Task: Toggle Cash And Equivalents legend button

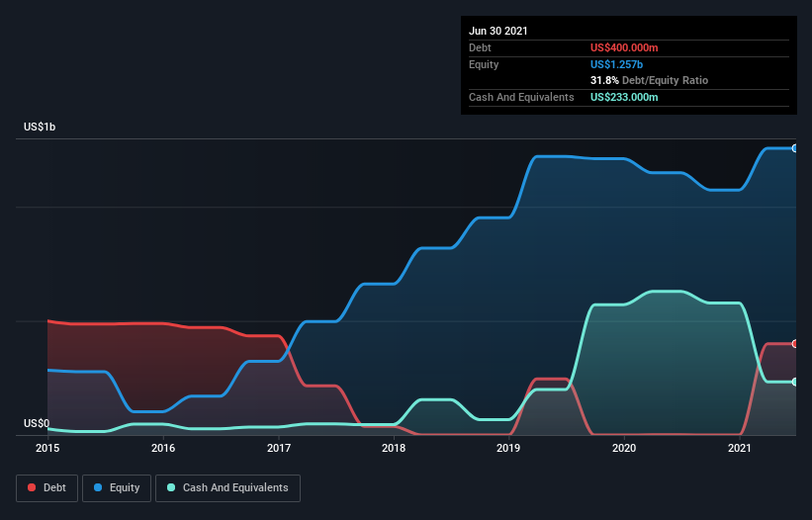Action: pyautogui.click(x=227, y=488)
